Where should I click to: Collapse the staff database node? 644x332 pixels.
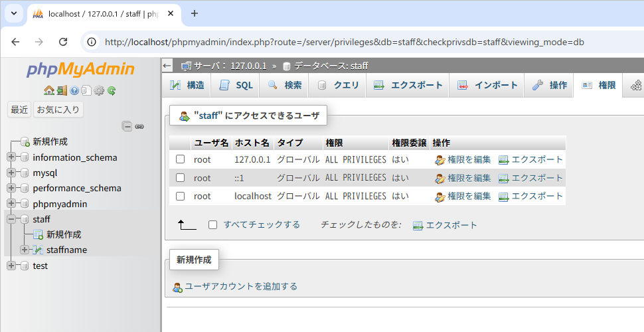(11, 219)
